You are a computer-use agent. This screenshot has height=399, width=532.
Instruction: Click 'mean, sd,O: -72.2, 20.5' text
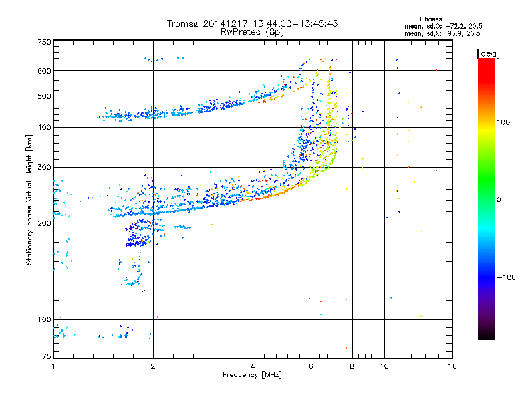[x=444, y=26]
